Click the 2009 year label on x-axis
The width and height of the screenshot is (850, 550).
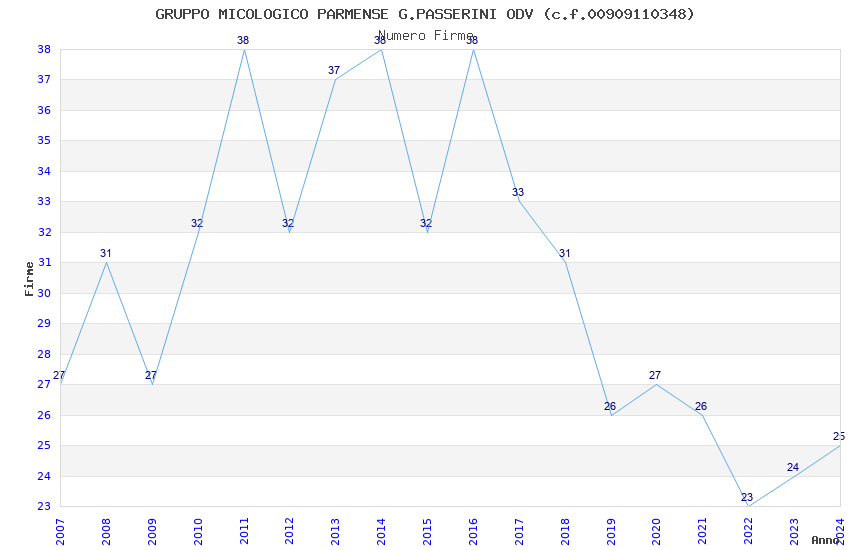pos(152,531)
